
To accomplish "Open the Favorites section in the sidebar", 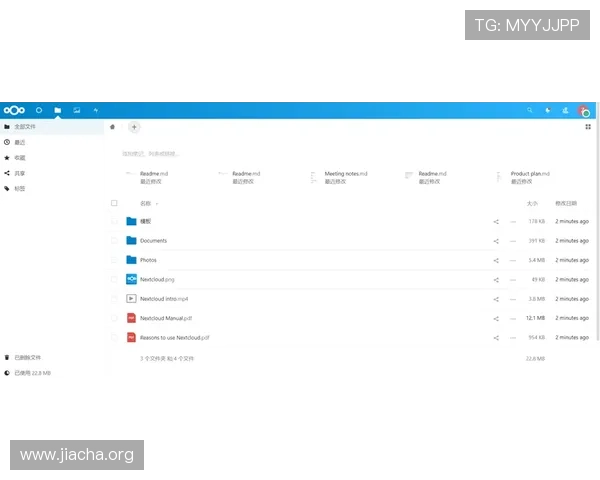I will tap(20, 157).
